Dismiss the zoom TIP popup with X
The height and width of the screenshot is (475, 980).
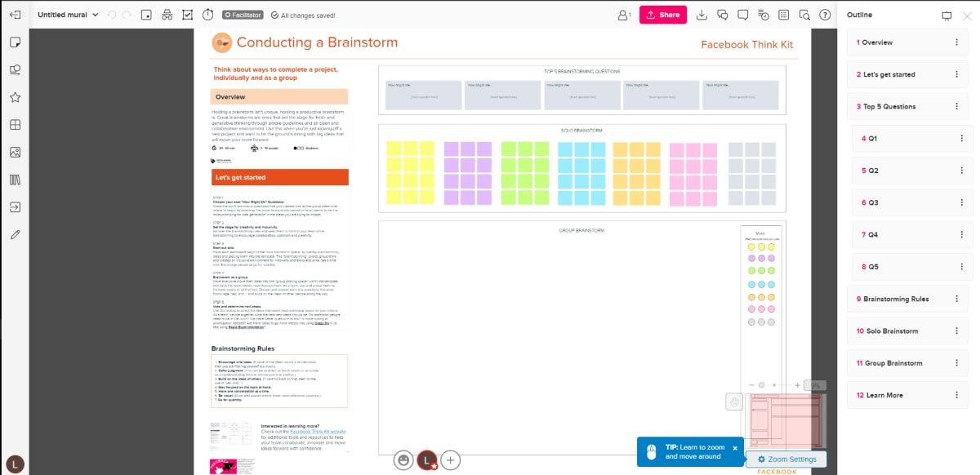click(734, 448)
